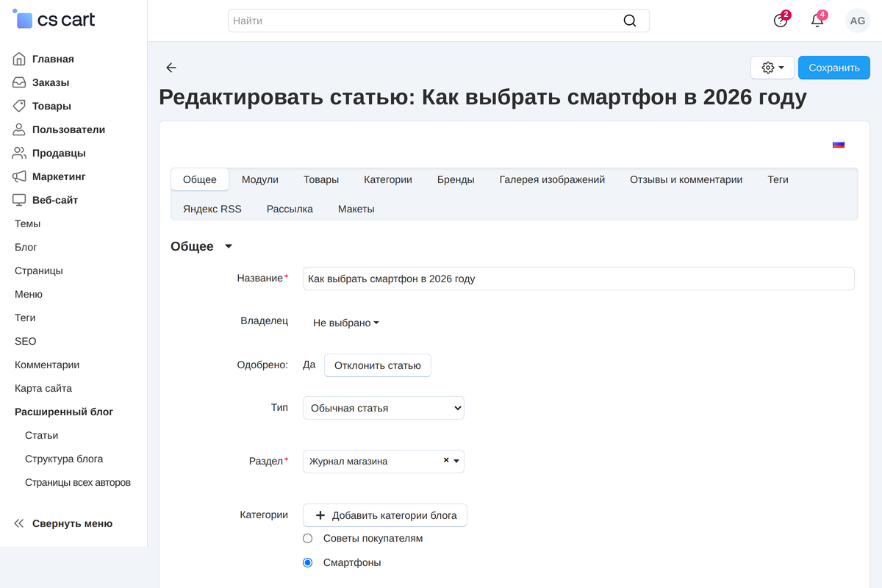Screen dimensions: 882x588
Task: Open Страницы всех авторов in the sidebar
Action: 78,482
